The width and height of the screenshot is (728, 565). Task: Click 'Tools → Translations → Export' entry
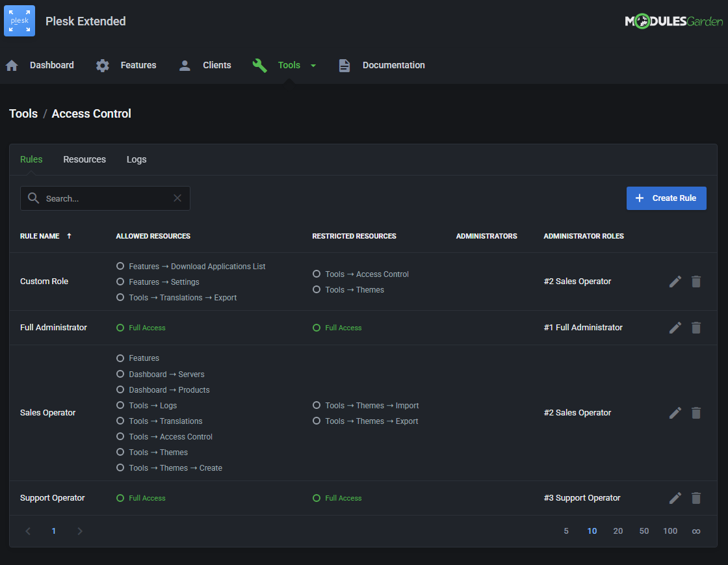point(183,298)
